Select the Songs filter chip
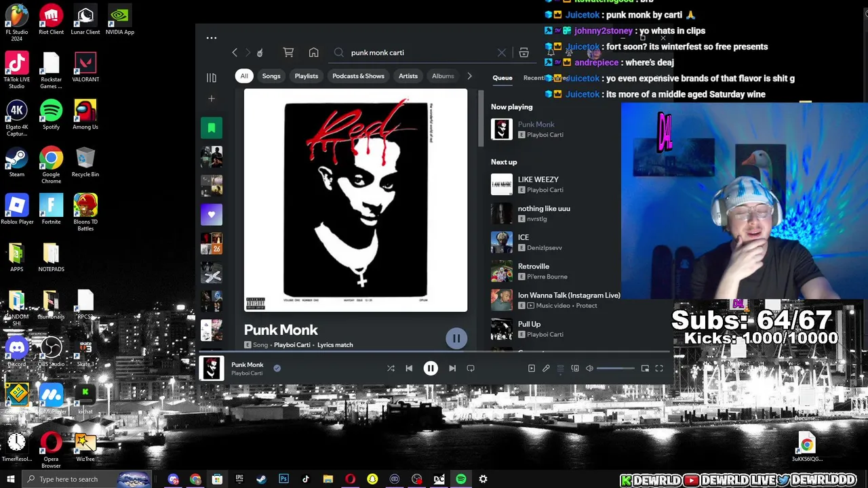 [x=271, y=76]
